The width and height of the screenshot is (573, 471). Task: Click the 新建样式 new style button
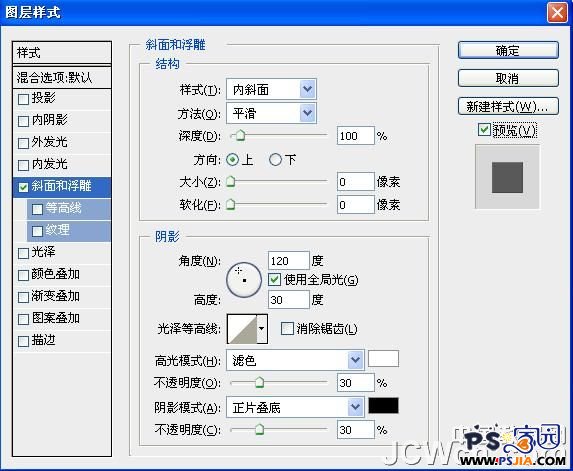tap(508, 107)
